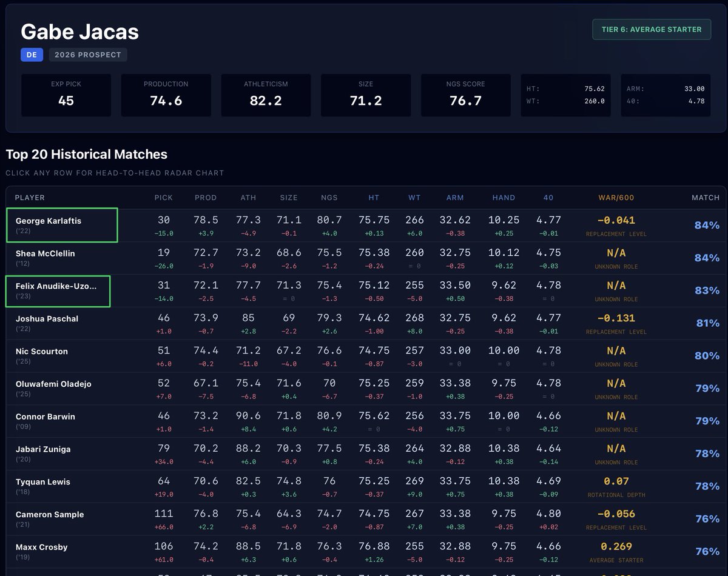728x576 pixels.
Task: Sort by the 40 column header
Action: (548, 198)
